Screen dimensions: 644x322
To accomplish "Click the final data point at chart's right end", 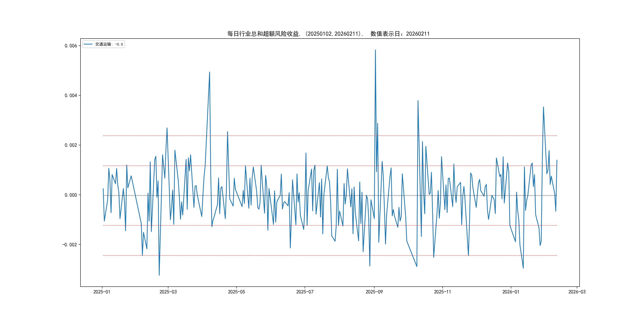I will pyautogui.click(x=557, y=160).
